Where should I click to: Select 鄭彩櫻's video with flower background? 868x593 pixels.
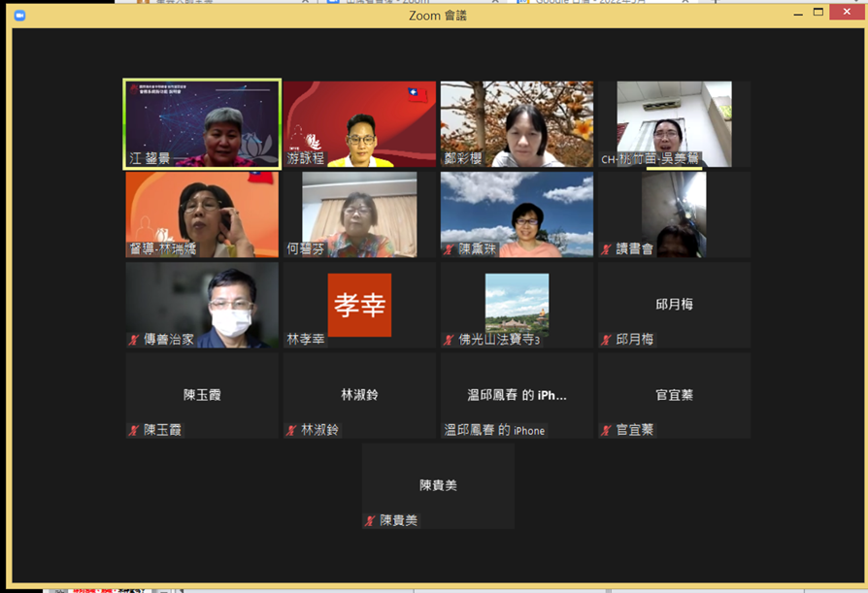pyautogui.click(x=517, y=123)
